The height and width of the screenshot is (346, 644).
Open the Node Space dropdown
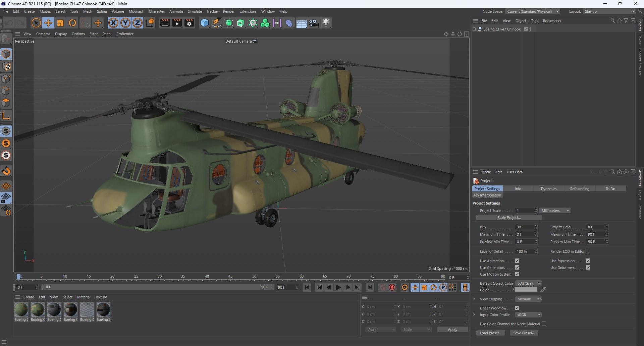(533, 11)
